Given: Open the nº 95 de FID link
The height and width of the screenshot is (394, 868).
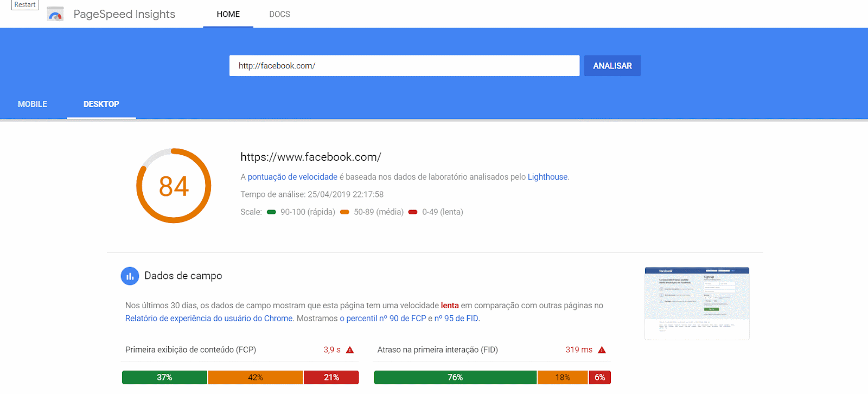Looking at the screenshot, I should 456,319.
